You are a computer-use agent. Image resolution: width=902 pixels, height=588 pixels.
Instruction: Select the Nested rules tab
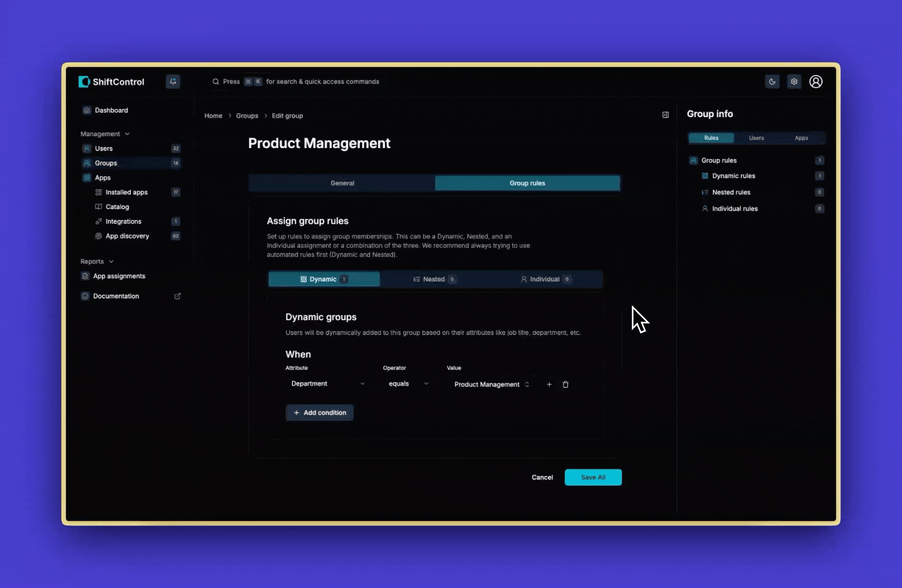[434, 279]
